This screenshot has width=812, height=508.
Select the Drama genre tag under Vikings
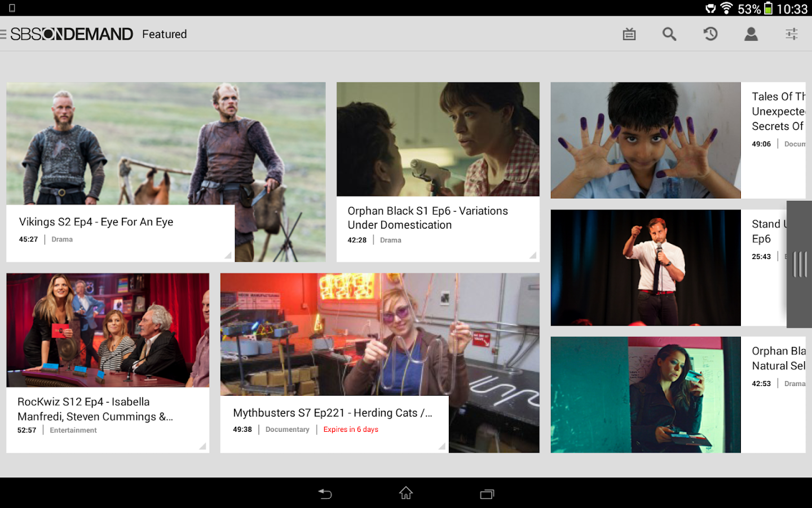[62, 239]
